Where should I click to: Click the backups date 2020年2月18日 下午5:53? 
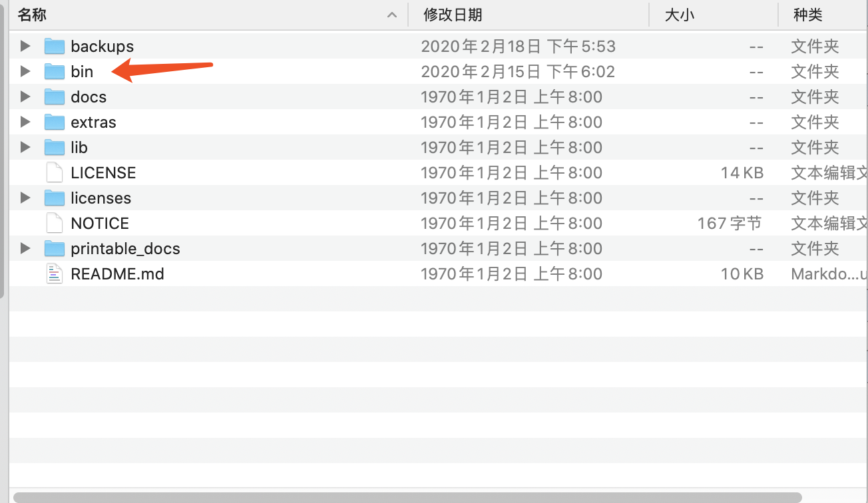coord(519,46)
